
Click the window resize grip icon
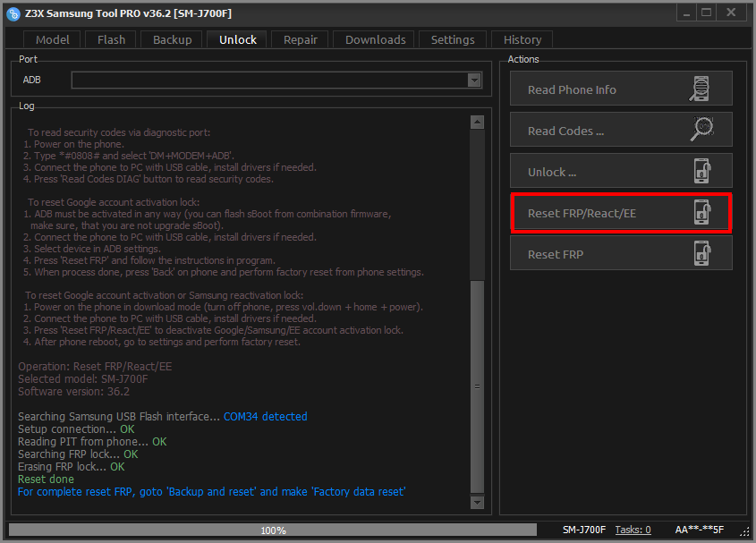pos(744,530)
